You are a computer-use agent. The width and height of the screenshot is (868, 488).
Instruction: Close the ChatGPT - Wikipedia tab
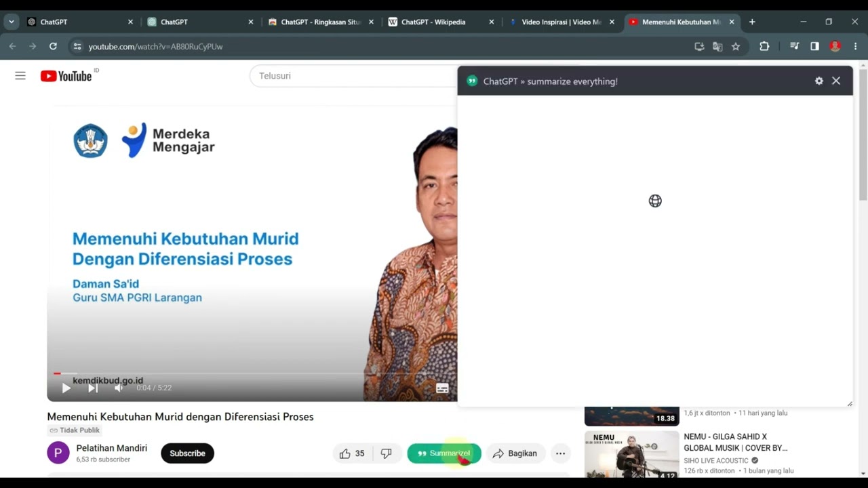[x=492, y=22]
